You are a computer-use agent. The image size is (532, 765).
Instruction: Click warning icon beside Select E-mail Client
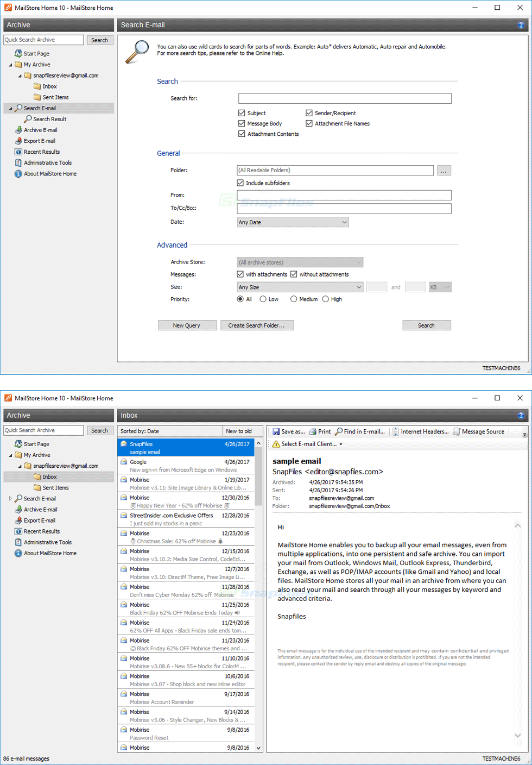pos(276,444)
